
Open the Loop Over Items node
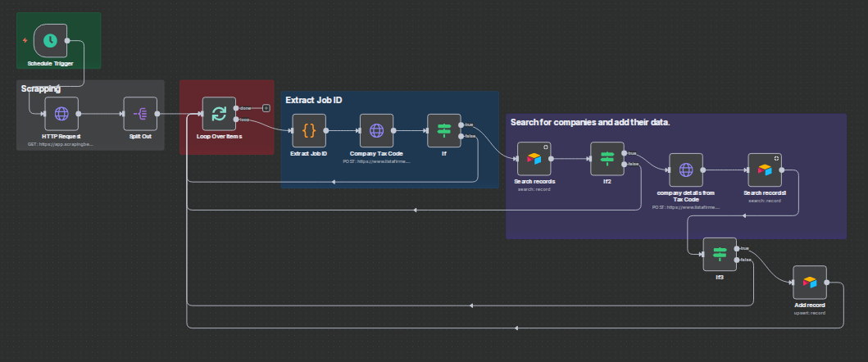tap(219, 114)
